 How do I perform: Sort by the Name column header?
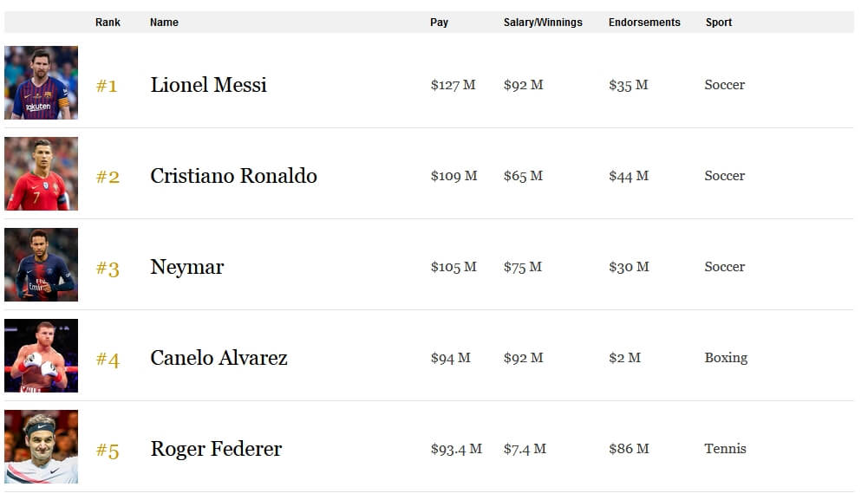tap(164, 23)
